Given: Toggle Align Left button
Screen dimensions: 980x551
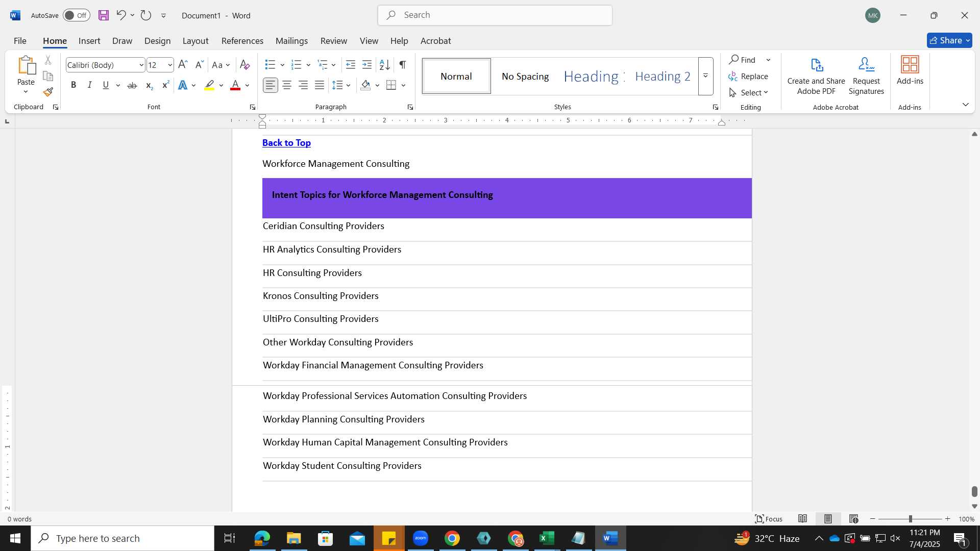Looking at the screenshot, I should pyautogui.click(x=271, y=85).
